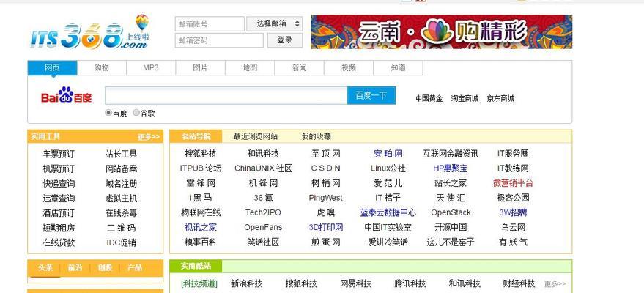644x293 pixels.
Task: Select the 创投 news tab
Action: pyautogui.click(x=105, y=267)
